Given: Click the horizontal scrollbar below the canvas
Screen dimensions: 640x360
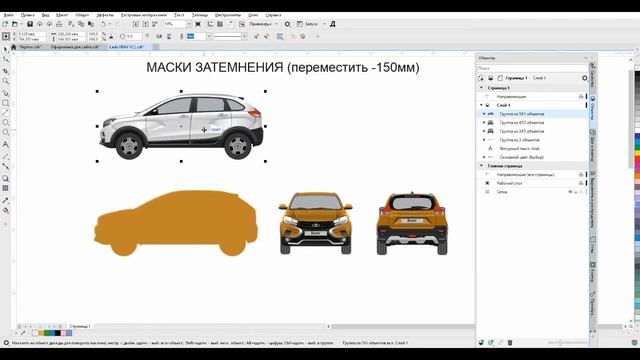Looking at the screenshot, I should [x=402, y=327].
